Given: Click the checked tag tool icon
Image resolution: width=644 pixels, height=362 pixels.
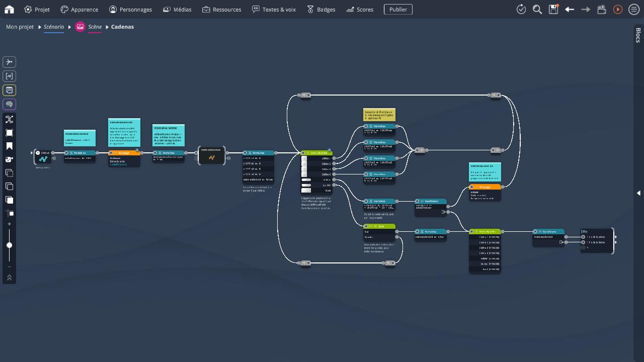Looking at the screenshot, I should pyautogui.click(x=9, y=159).
